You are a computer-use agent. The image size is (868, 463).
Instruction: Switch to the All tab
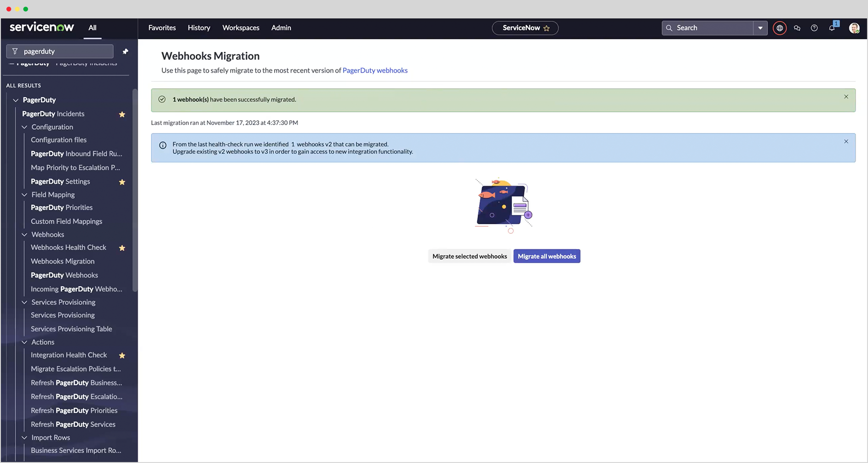click(92, 27)
